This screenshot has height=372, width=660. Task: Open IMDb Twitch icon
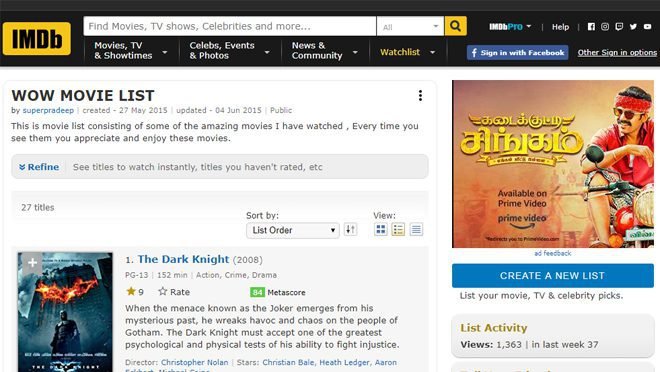[619, 27]
